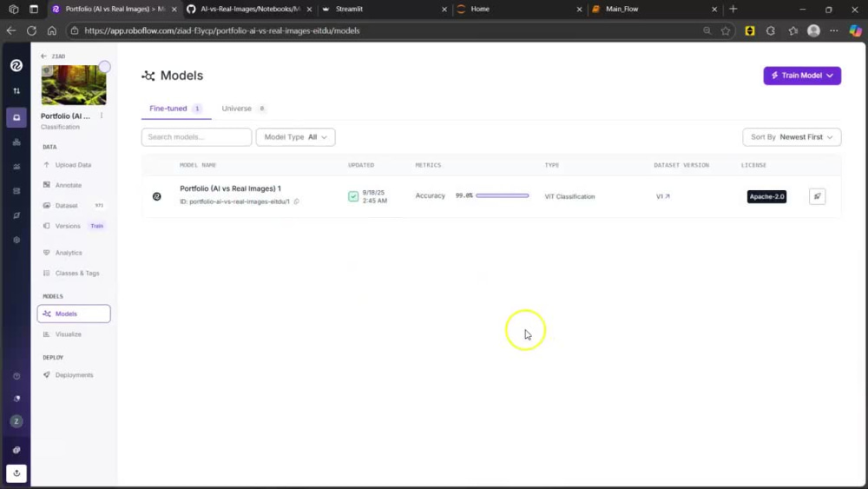Click the project forest thumbnail image

[x=74, y=85]
